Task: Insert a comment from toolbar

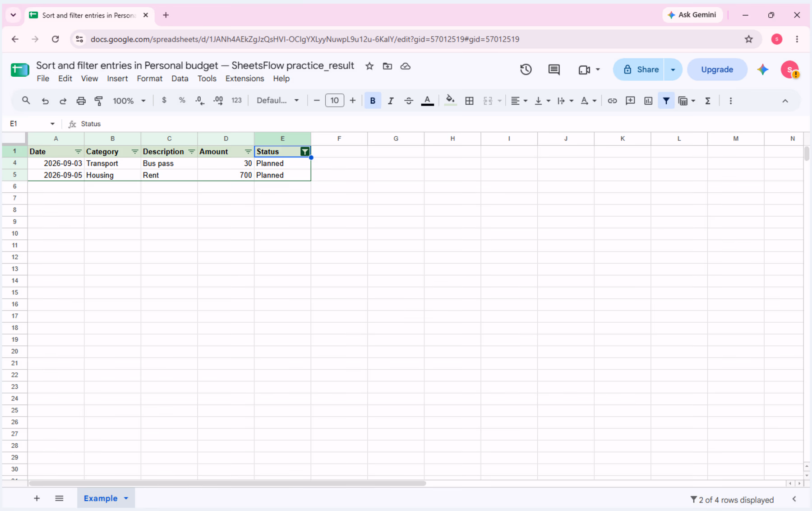Action: point(630,101)
